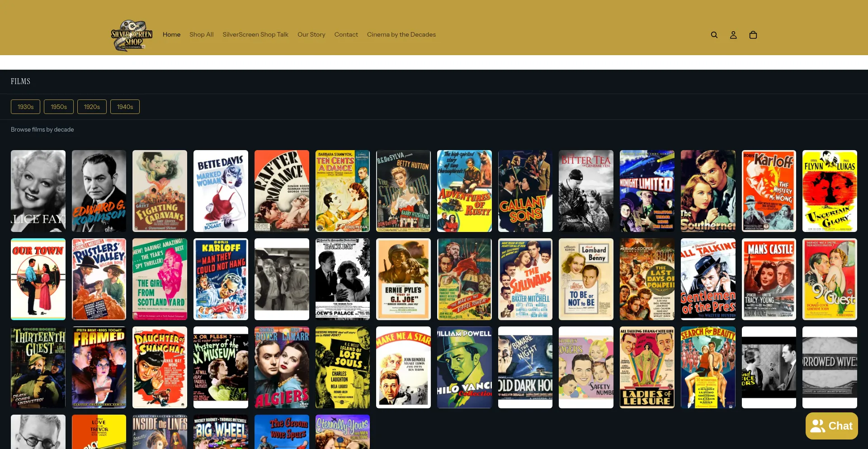Select the Search for Beauty poster
This screenshot has height=449, width=868.
tap(708, 367)
